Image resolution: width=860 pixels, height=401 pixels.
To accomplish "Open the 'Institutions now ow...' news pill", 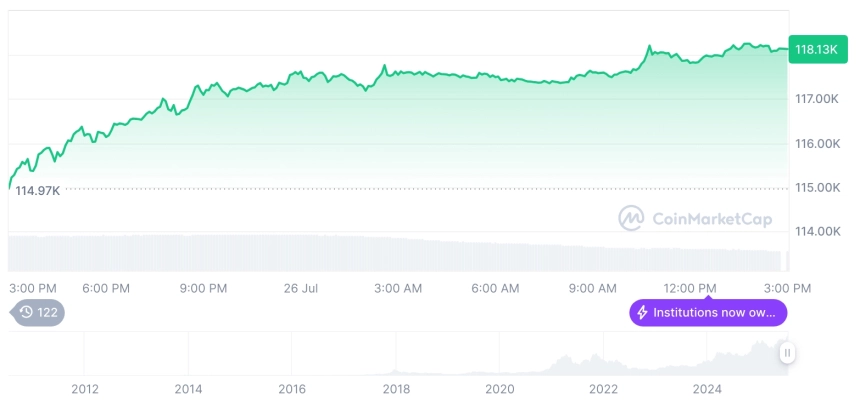I will tap(708, 313).
